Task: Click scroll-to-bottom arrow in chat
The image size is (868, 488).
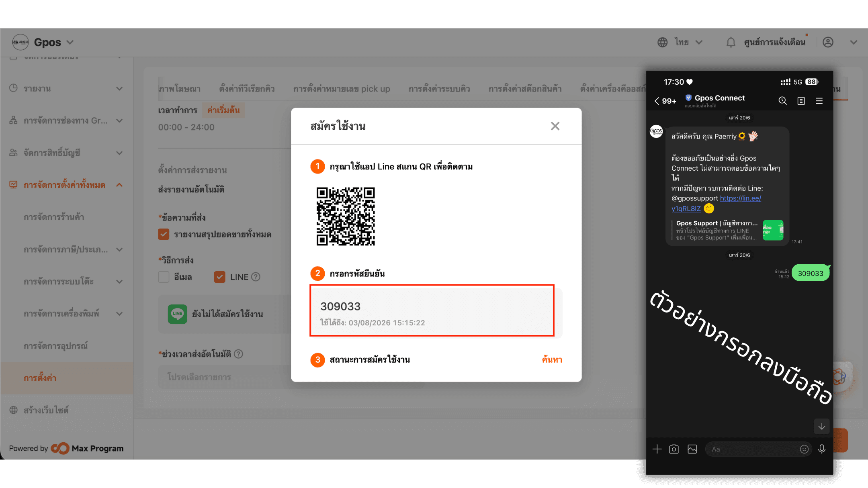Action: (822, 426)
